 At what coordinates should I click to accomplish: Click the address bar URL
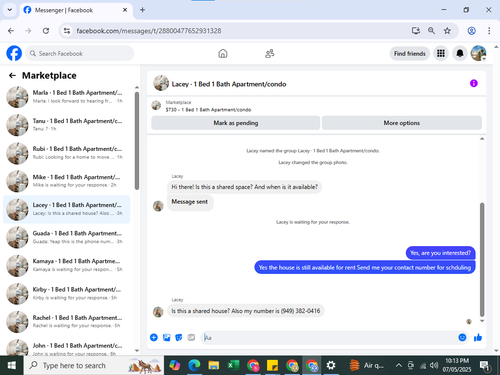(x=149, y=31)
